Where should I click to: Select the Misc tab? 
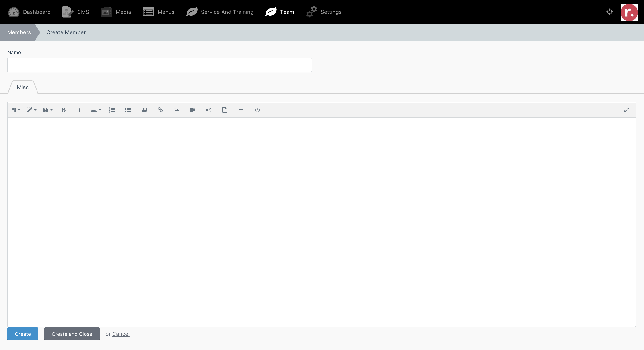click(x=23, y=87)
